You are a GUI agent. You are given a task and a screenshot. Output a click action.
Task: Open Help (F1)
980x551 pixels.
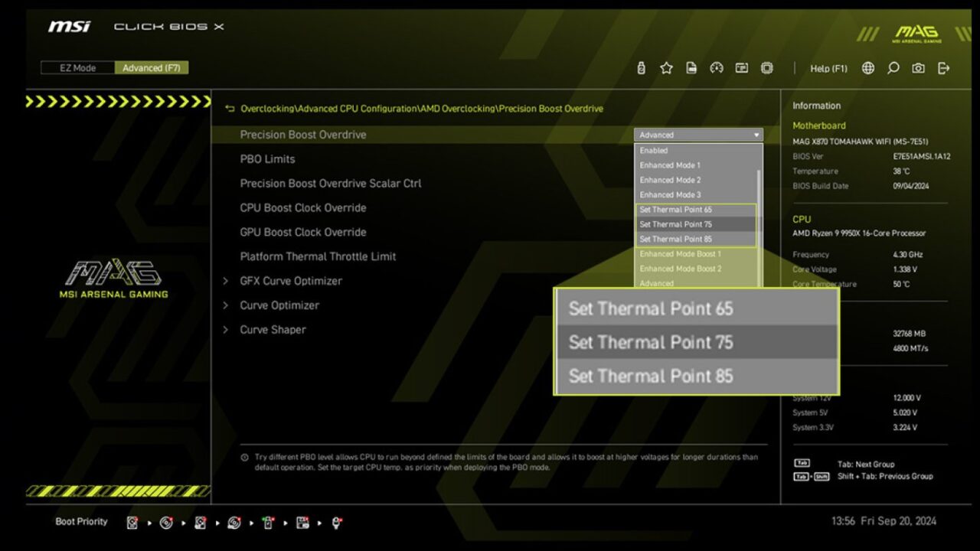(x=829, y=68)
